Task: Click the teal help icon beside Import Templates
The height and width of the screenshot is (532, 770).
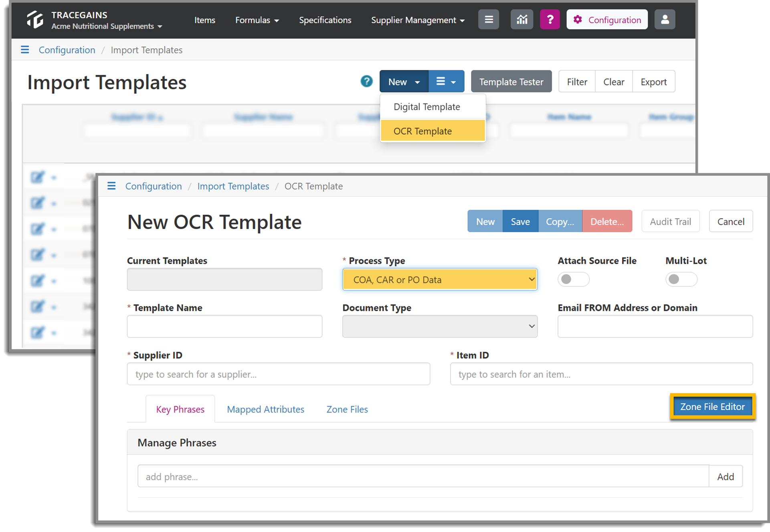Action: 366,81
